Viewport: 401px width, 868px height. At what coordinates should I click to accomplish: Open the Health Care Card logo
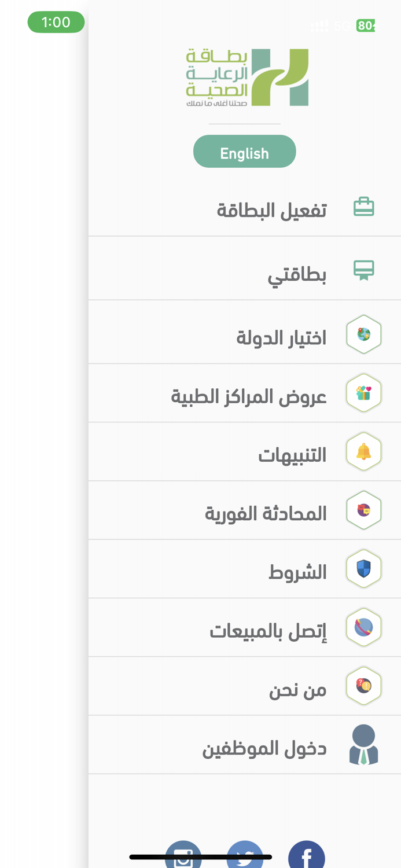click(x=245, y=76)
